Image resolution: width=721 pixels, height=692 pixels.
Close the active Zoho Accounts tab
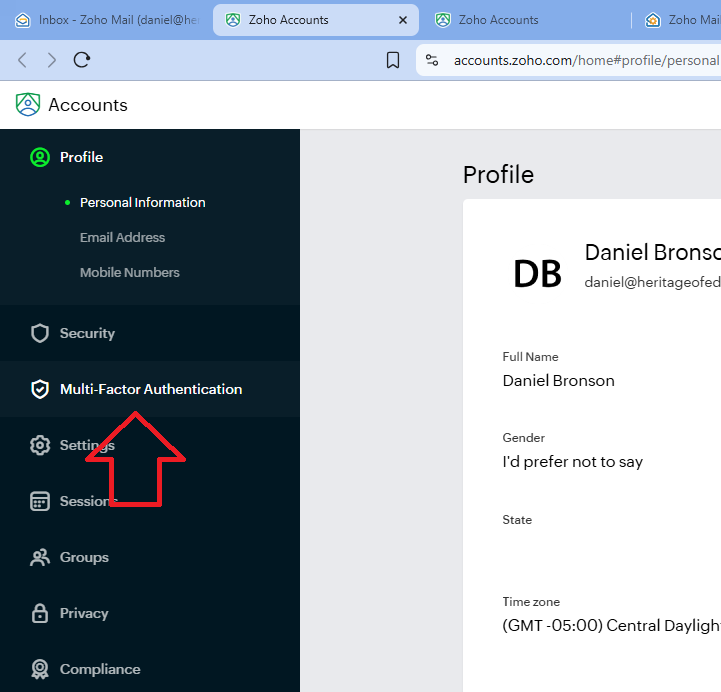pyautogui.click(x=403, y=20)
